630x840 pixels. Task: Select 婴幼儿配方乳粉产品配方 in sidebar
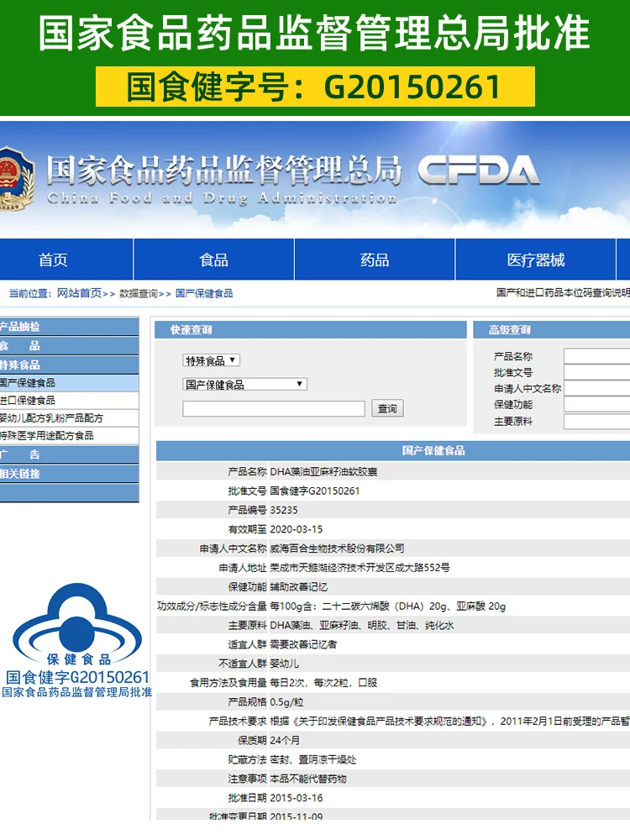point(69,418)
